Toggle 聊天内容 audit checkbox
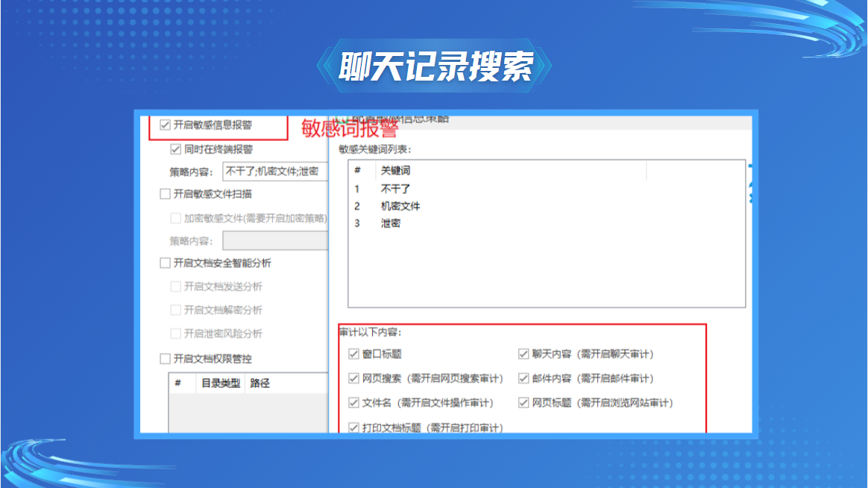 pyautogui.click(x=523, y=354)
